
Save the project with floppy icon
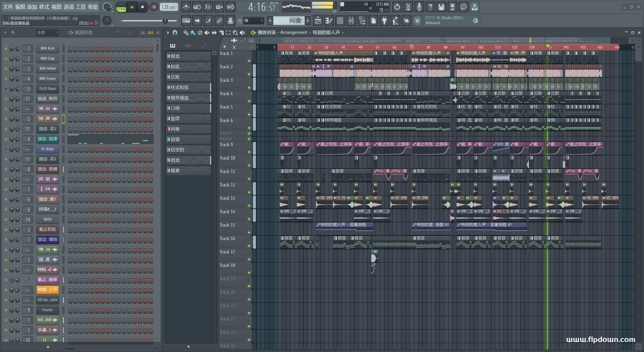point(441,7)
